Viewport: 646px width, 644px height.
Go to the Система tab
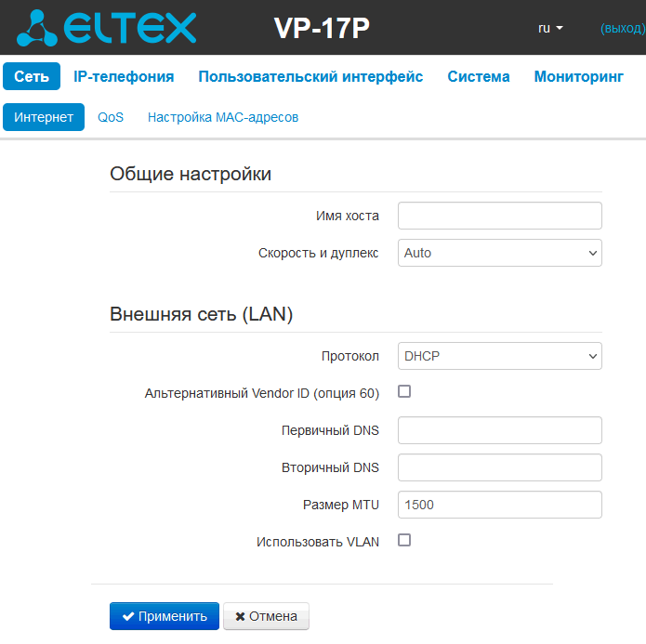[x=479, y=76]
